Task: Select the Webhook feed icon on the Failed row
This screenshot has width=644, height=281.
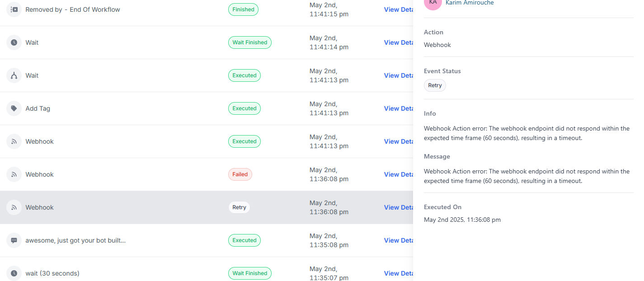Action: (x=14, y=174)
